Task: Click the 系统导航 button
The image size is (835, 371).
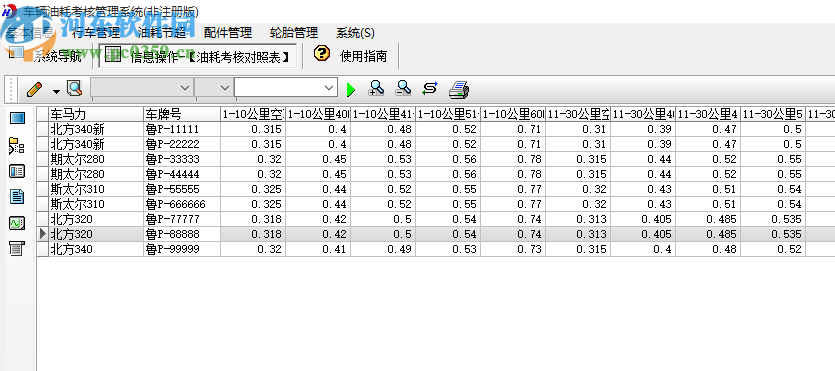Action: 47,55
